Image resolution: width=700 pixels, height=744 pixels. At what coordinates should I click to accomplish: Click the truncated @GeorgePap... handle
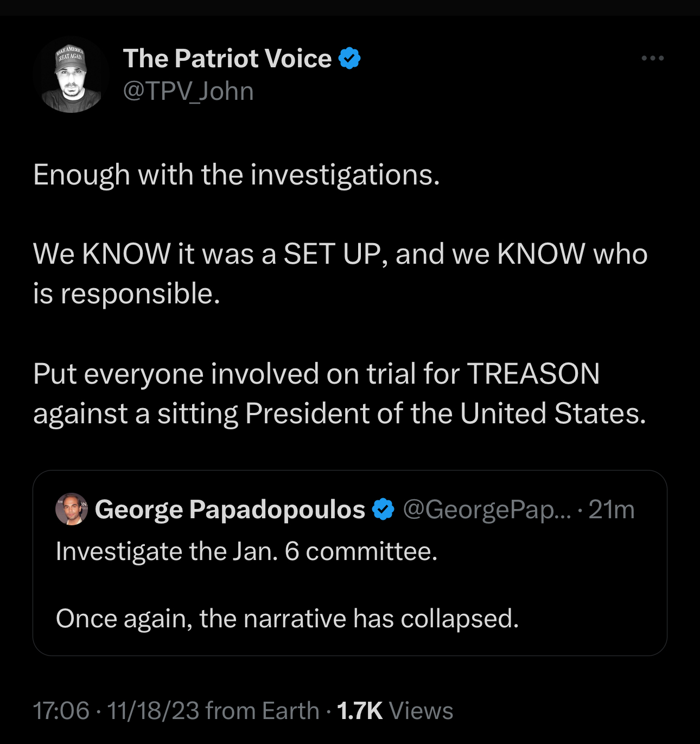coord(487,509)
